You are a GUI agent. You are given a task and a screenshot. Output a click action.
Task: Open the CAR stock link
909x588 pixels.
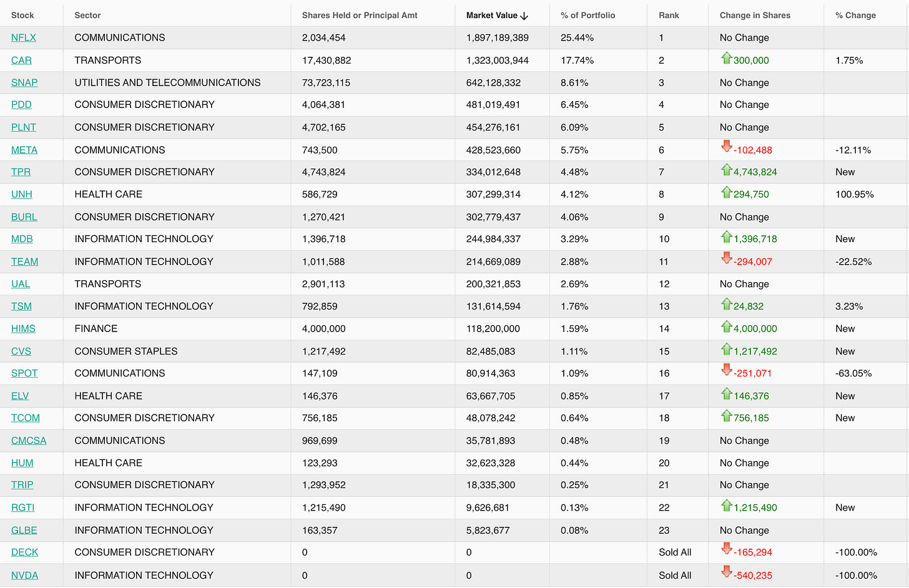(21, 60)
